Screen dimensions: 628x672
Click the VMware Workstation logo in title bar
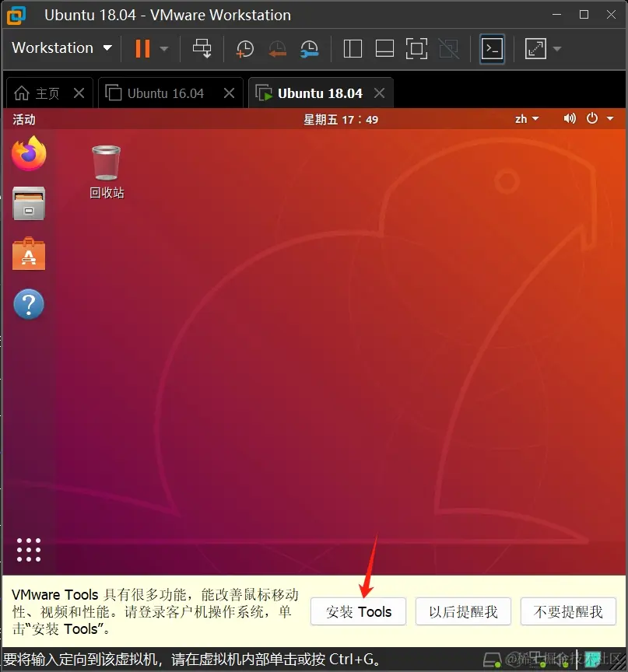coord(16,15)
